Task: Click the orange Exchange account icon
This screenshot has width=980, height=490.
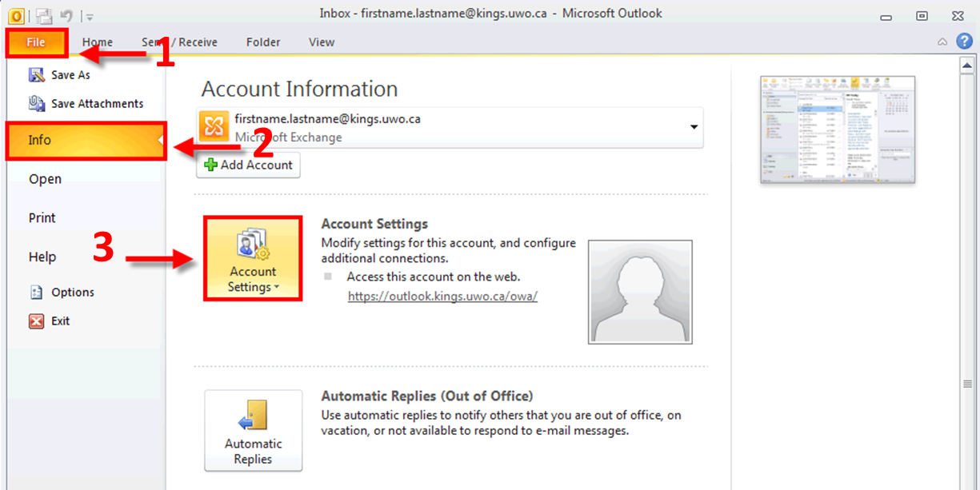Action: 214,127
